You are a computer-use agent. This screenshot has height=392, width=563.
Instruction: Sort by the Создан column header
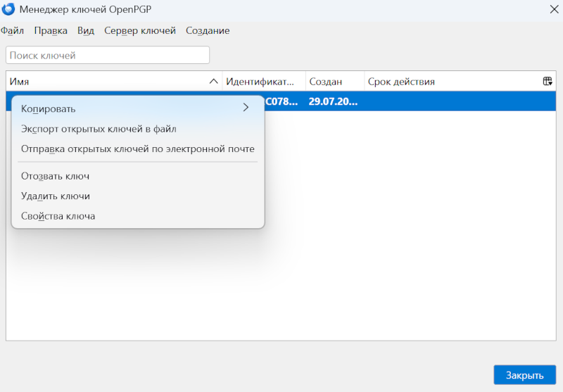pos(335,82)
